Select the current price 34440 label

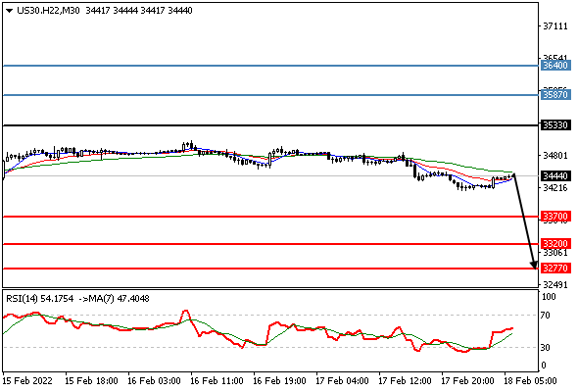tap(555, 175)
